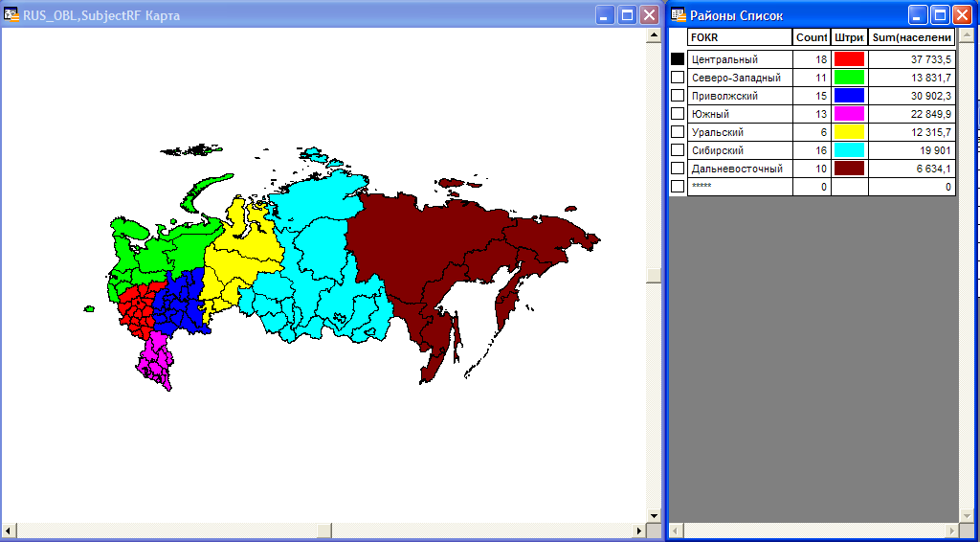Tick the Сибирский row checkbox
Screen dimensions: 980x542
[678, 150]
